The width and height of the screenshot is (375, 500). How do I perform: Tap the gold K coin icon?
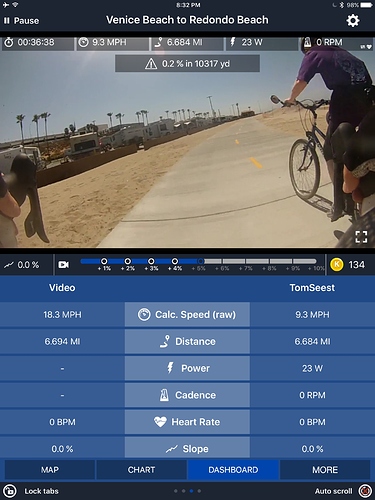pos(337,265)
